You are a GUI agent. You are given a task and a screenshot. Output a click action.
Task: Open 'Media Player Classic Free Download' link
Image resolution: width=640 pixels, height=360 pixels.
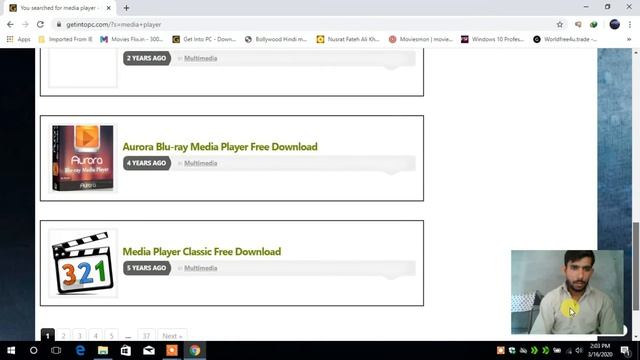tap(202, 251)
